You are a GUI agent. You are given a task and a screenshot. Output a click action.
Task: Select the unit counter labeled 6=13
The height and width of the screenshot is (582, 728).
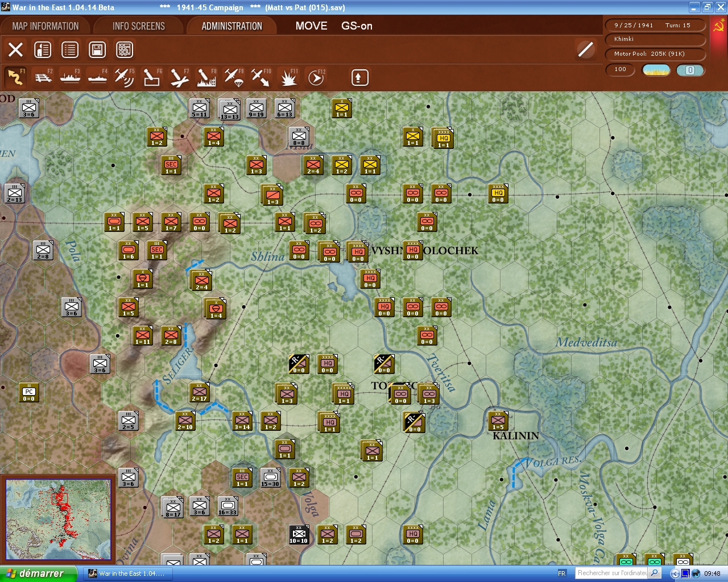click(x=284, y=108)
